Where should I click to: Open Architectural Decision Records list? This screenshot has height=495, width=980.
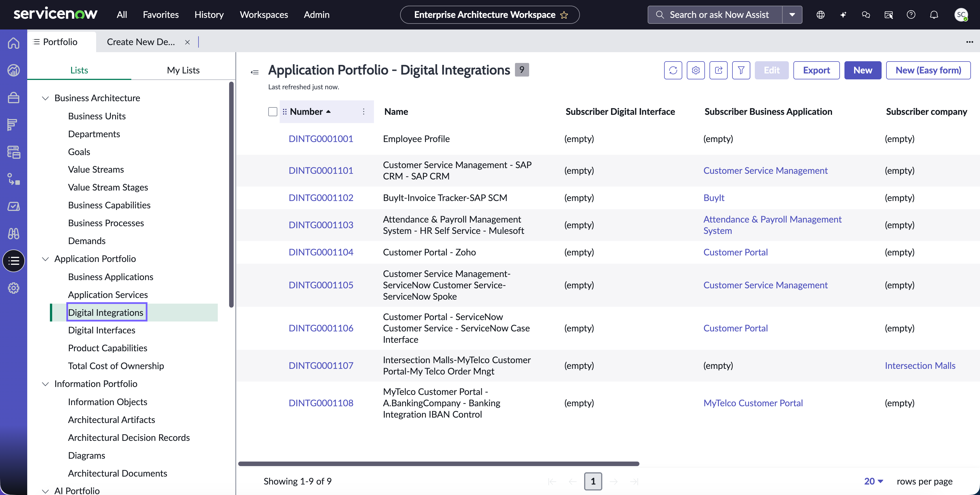point(128,437)
